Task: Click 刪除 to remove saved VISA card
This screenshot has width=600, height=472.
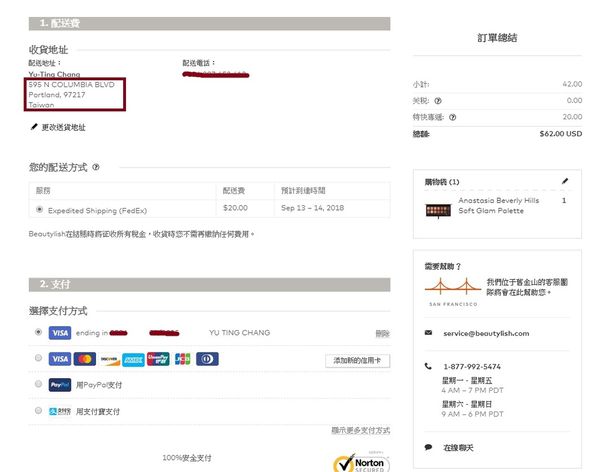Action: (x=382, y=332)
